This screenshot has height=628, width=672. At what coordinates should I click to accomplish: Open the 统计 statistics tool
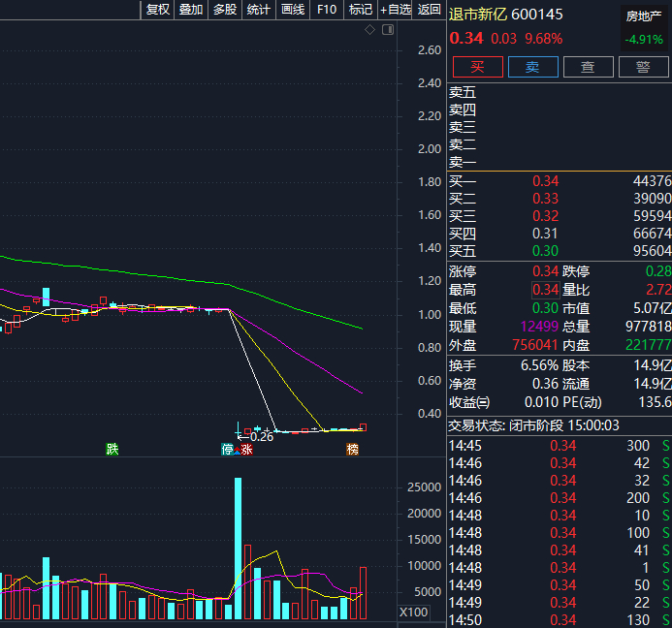[x=259, y=10]
